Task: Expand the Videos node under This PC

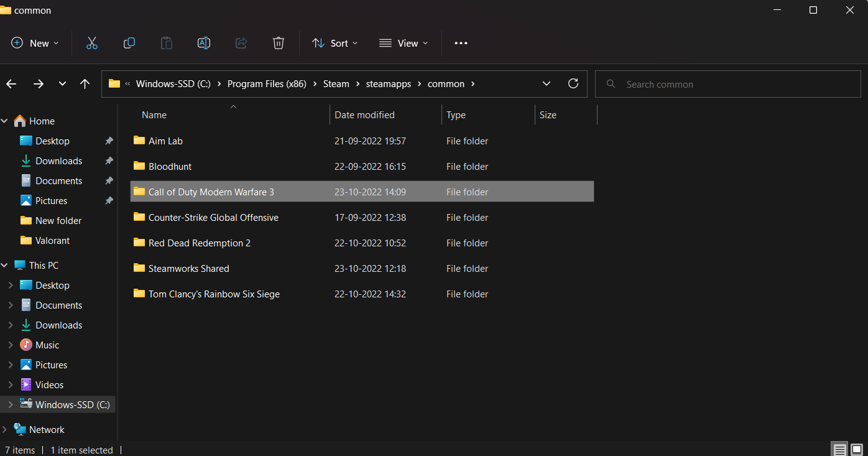Action: click(x=11, y=385)
